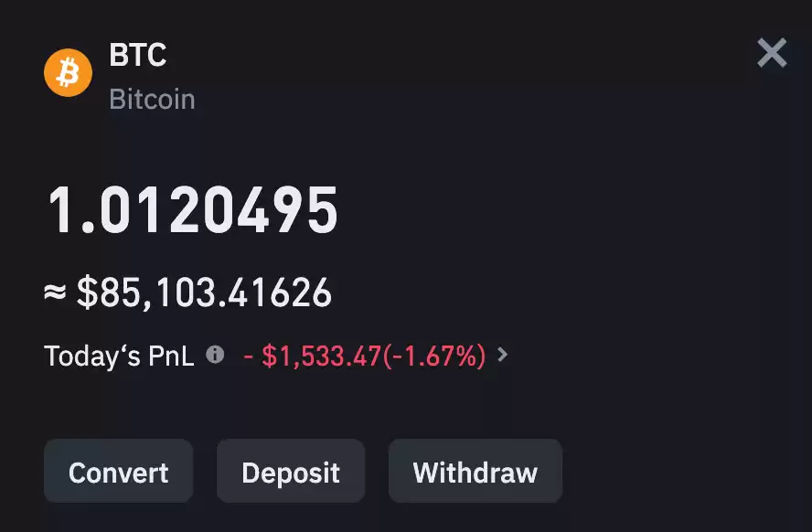The width and height of the screenshot is (812, 532).
Task: Tap the word Convert on the leftmost button
Action: (x=119, y=473)
